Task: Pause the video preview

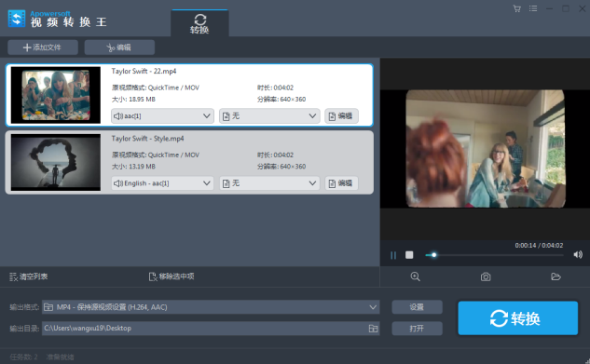Action: pyautogui.click(x=393, y=255)
